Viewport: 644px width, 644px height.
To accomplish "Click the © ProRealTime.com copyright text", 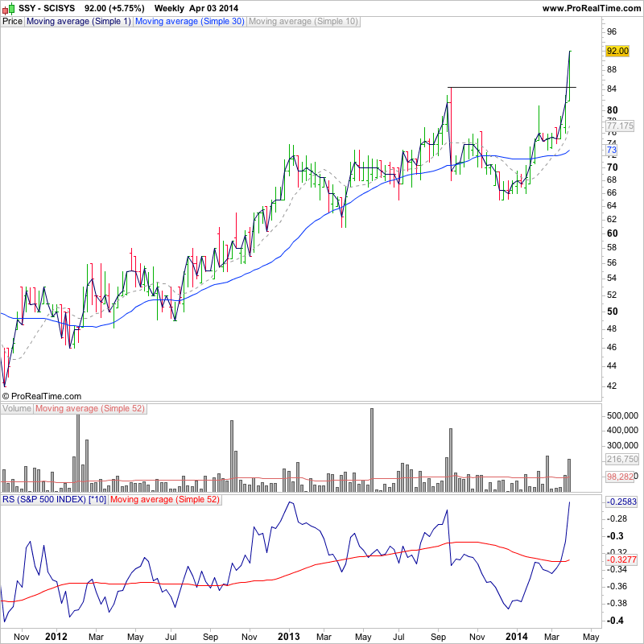I will click(42, 396).
